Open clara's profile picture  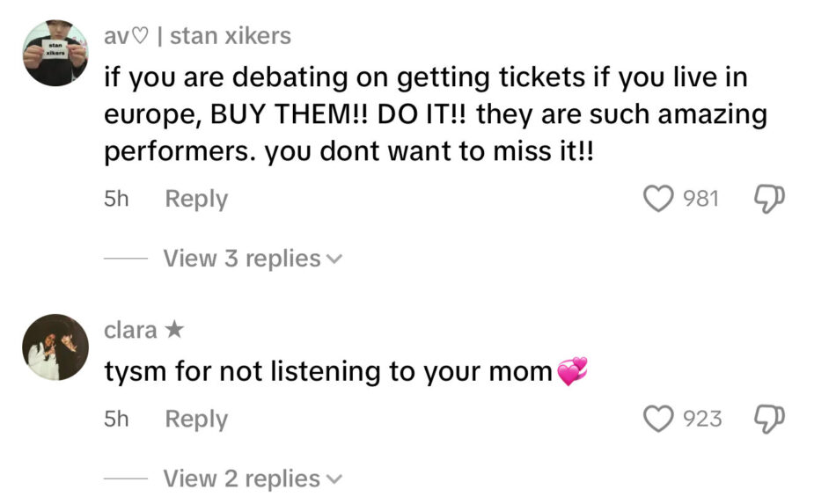pos(55,347)
